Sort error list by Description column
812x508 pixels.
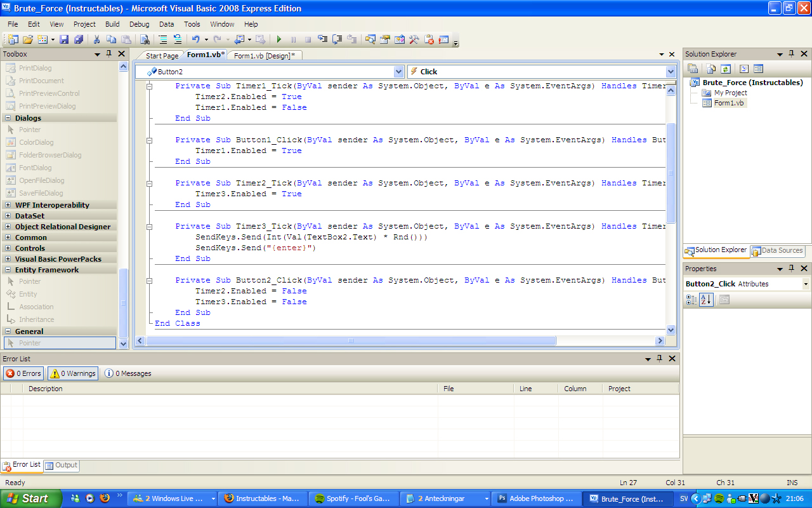pyautogui.click(x=230, y=389)
